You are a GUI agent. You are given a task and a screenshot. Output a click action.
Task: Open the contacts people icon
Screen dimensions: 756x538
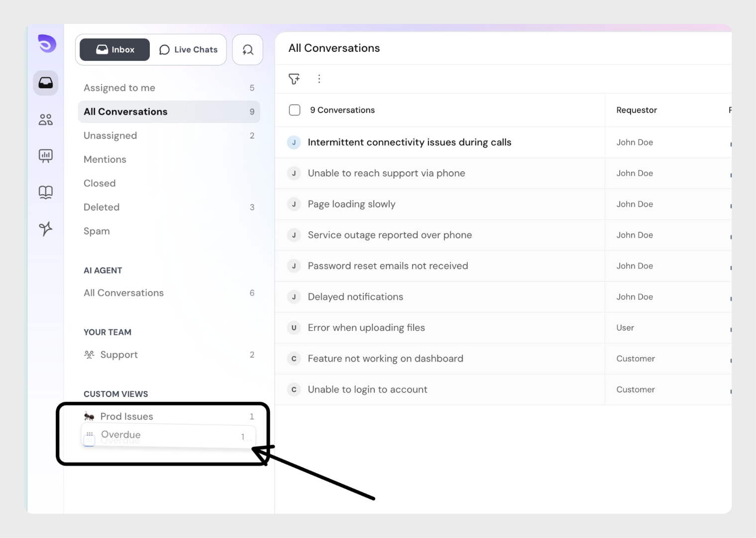pos(46,120)
